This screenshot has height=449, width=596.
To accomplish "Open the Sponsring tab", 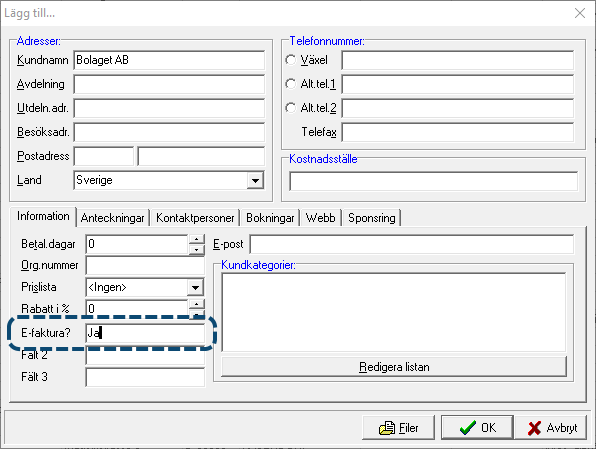I will point(372,218).
